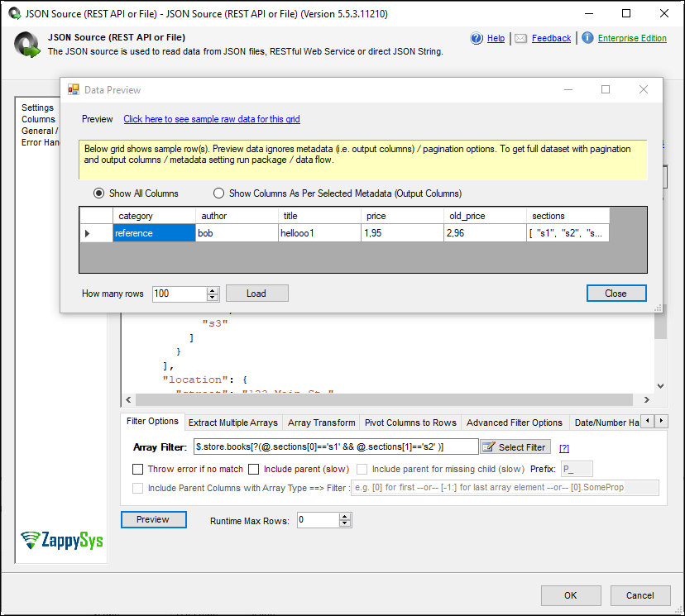Screen dimensions: 685x616
Task: Toggle Include parent for missing child checkbox
Action: pos(362,469)
